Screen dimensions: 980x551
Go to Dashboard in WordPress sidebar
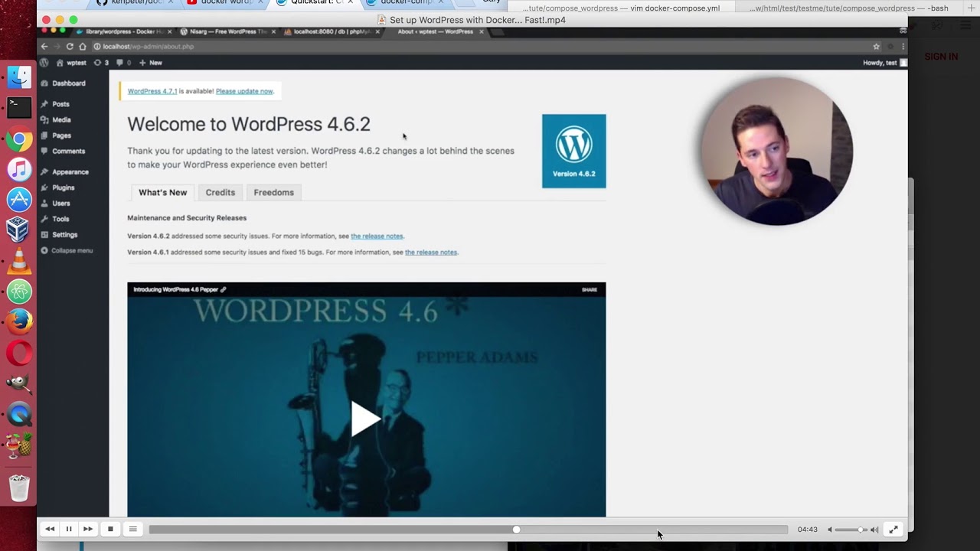[x=64, y=83]
